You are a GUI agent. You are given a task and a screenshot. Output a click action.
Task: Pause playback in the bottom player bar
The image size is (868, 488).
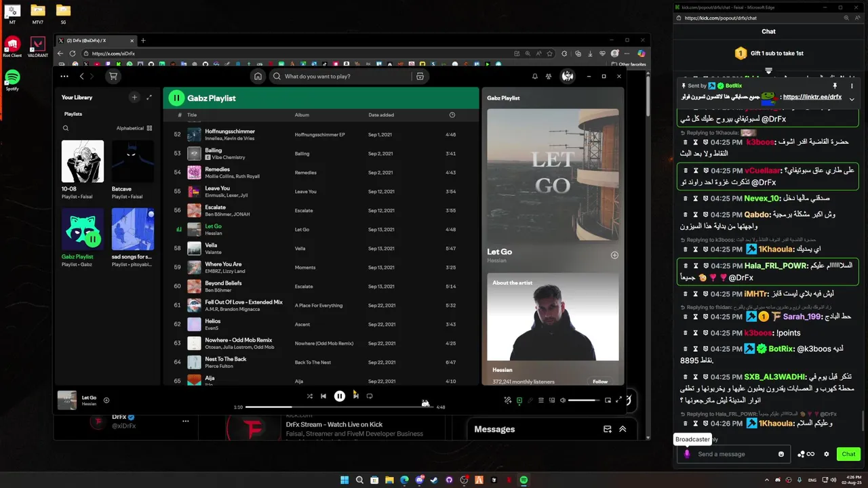[x=340, y=396]
